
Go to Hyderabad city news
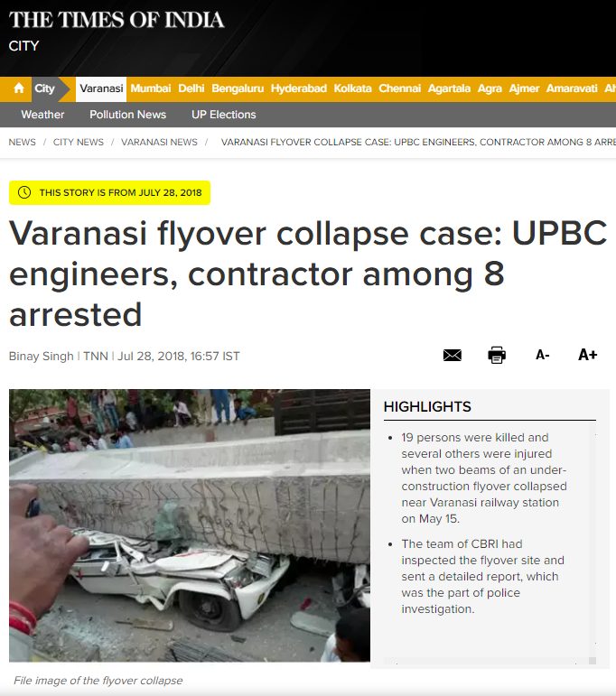click(298, 88)
